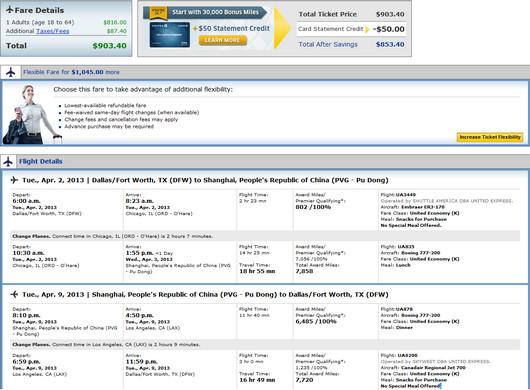Click the airplane icon beside Fare Details
The height and width of the screenshot is (390, 530).
pyautogui.click(x=10, y=10)
